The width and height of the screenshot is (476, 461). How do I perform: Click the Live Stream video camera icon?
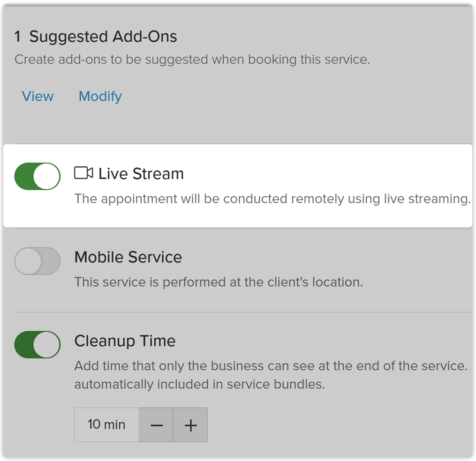(83, 173)
